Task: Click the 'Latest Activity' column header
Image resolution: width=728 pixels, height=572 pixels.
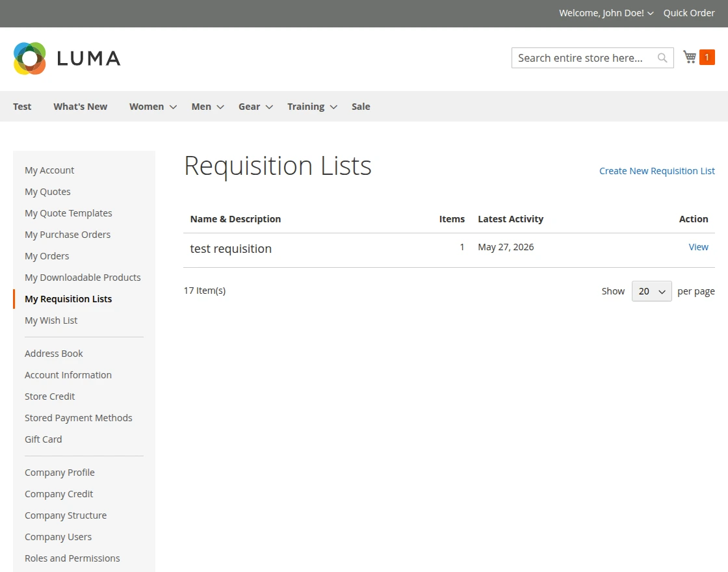Action: 510,219
